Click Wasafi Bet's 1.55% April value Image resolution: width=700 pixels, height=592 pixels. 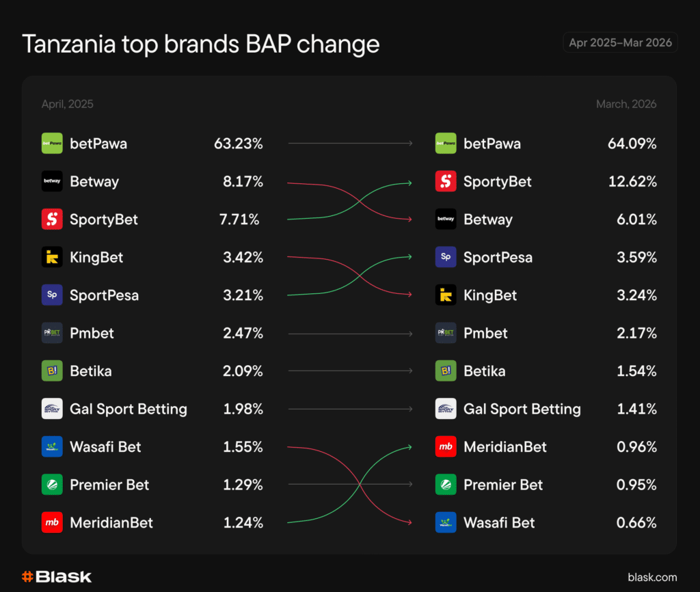coord(243,447)
